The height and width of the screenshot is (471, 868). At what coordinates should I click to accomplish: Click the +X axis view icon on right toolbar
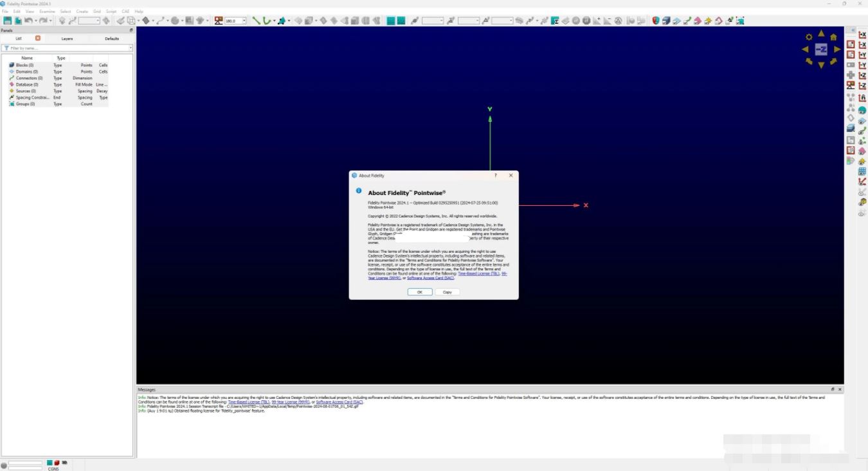[862, 33]
